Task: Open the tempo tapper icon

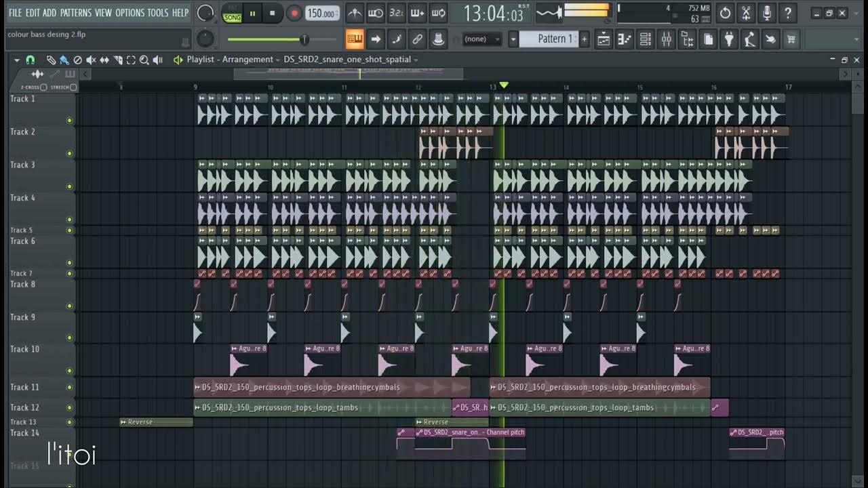Action: click(750, 39)
